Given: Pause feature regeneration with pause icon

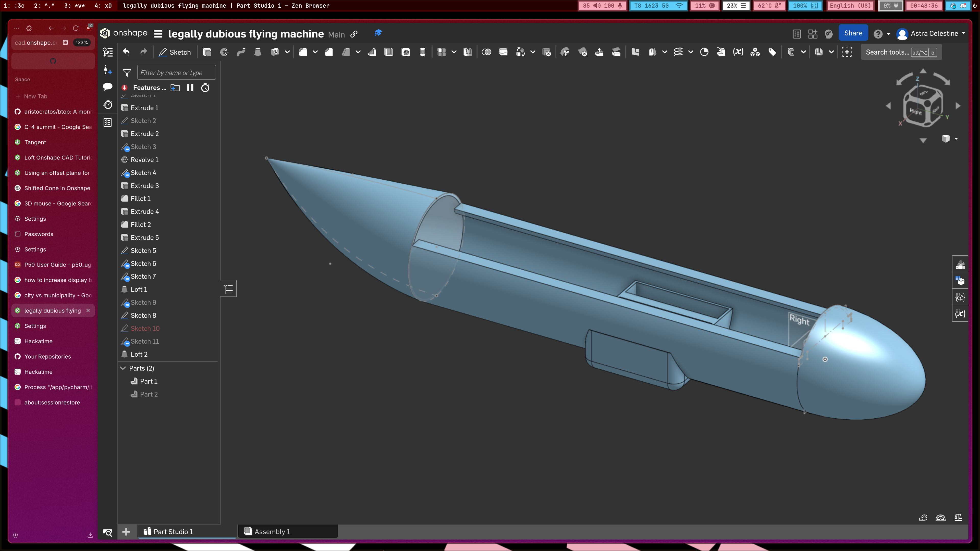Looking at the screenshot, I should [190, 88].
